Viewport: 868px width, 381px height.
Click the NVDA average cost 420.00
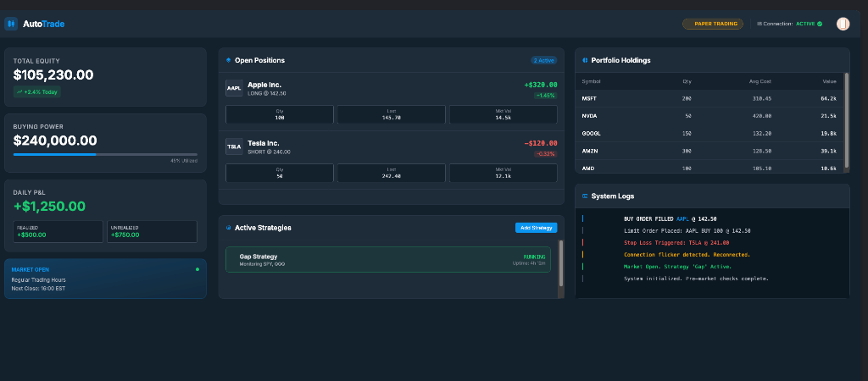click(x=760, y=116)
